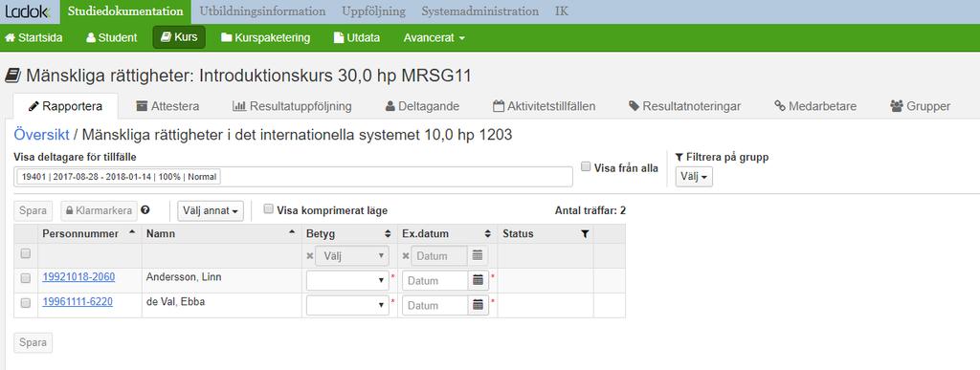Expand the Välj annat dropdown
The height and width of the screenshot is (370, 980).
tap(211, 211)
